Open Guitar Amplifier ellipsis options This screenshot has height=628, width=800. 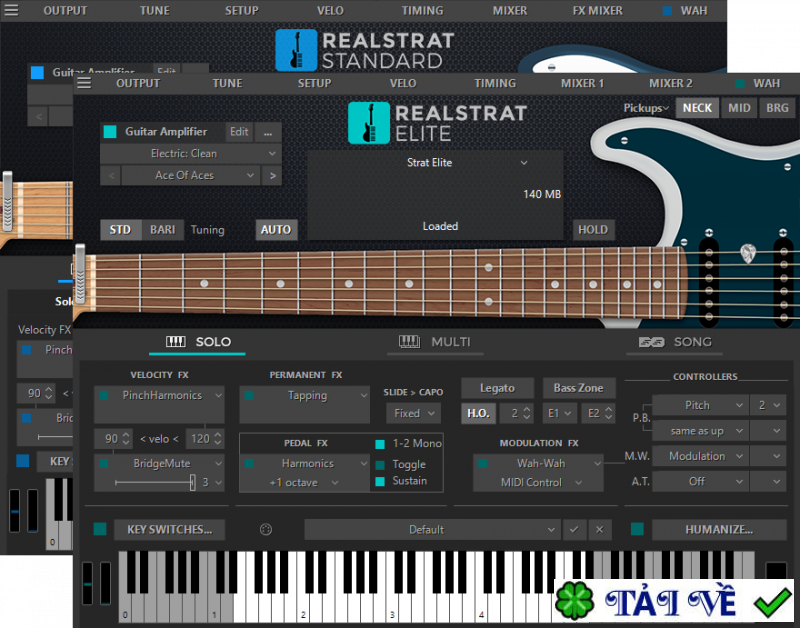pos(268,132)
